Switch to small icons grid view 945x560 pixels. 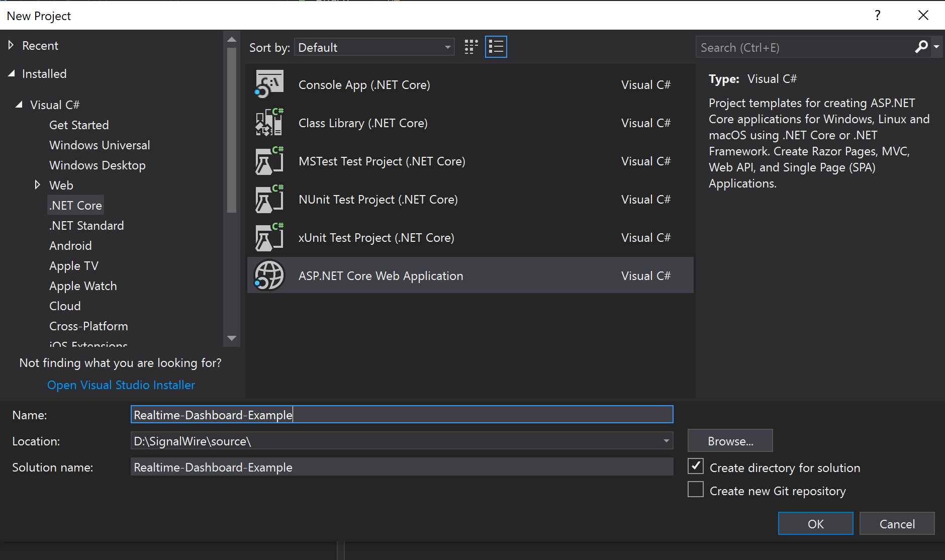(x=471, y=47)
